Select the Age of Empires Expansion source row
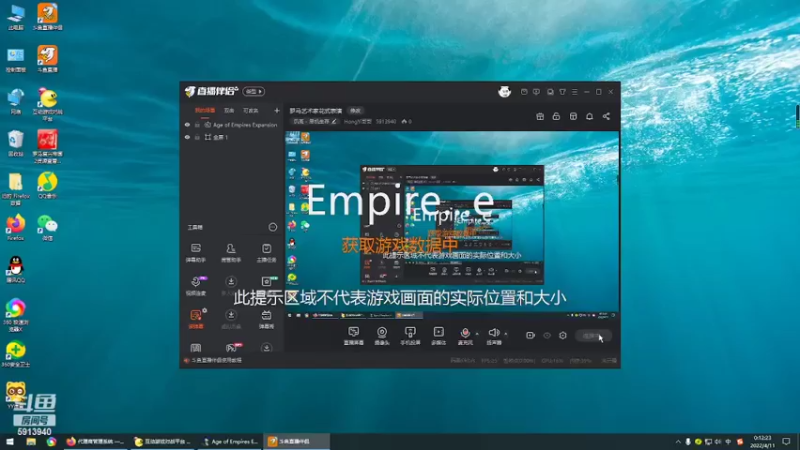This screenshot has width=800, height=450. 232,125
